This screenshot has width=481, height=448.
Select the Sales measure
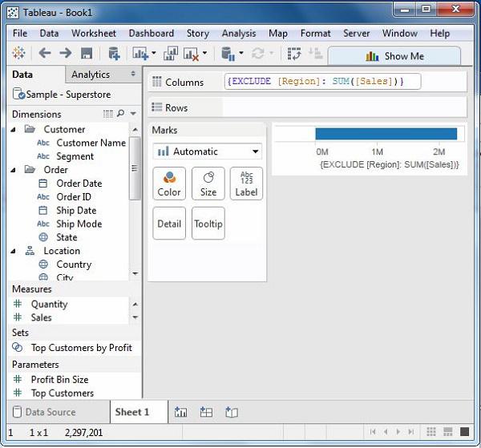point(42,317)
